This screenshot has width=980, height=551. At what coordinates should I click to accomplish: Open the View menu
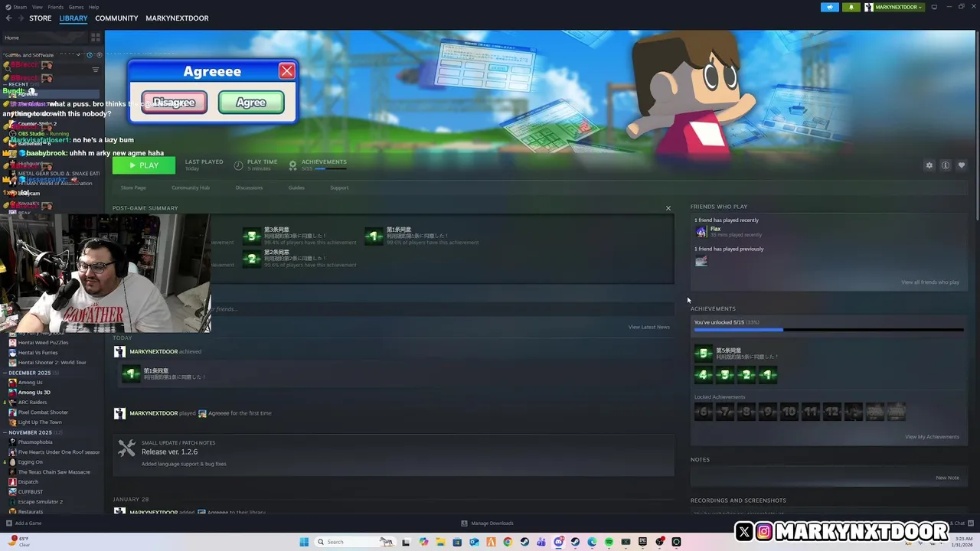coord(38,7)
